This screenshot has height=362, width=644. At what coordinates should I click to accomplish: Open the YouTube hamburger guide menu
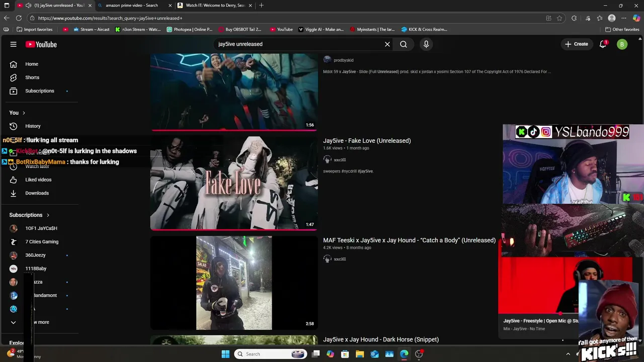(x=14, y=44)
